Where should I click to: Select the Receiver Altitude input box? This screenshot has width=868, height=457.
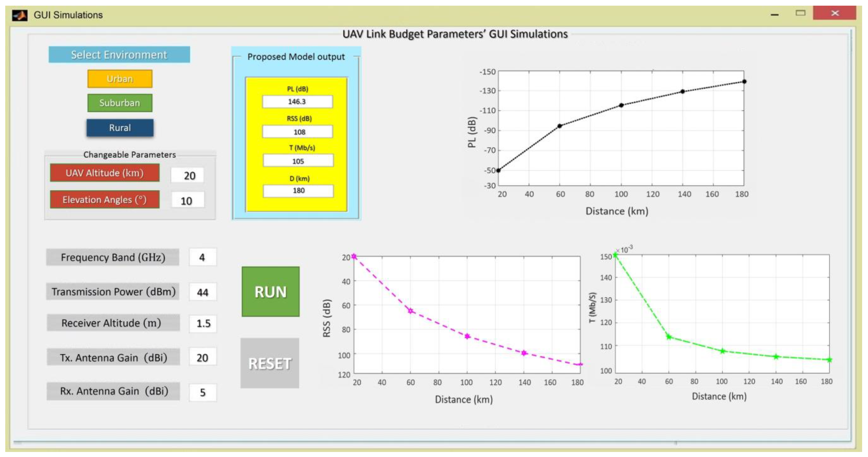[x=203, y=323]
